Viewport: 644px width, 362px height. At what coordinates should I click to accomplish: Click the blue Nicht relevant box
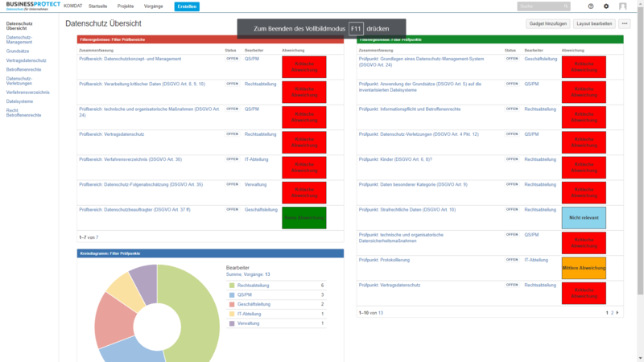coord(584,217)
